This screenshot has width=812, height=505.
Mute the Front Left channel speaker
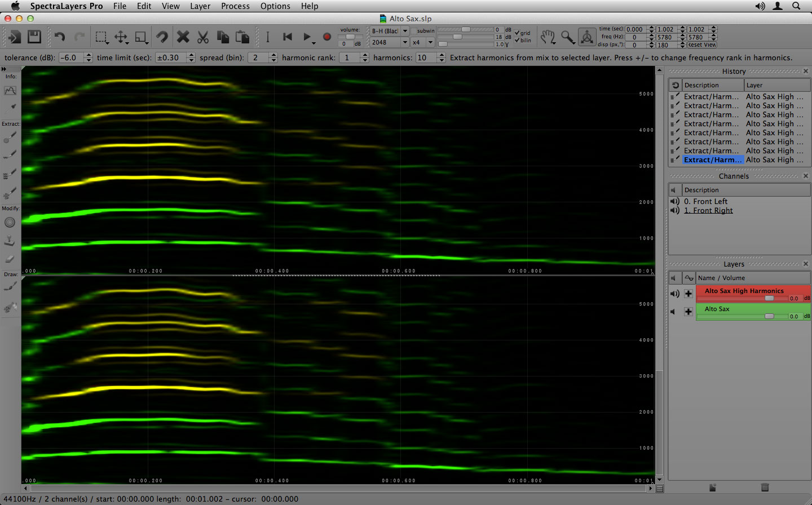(x=674, y=201)
